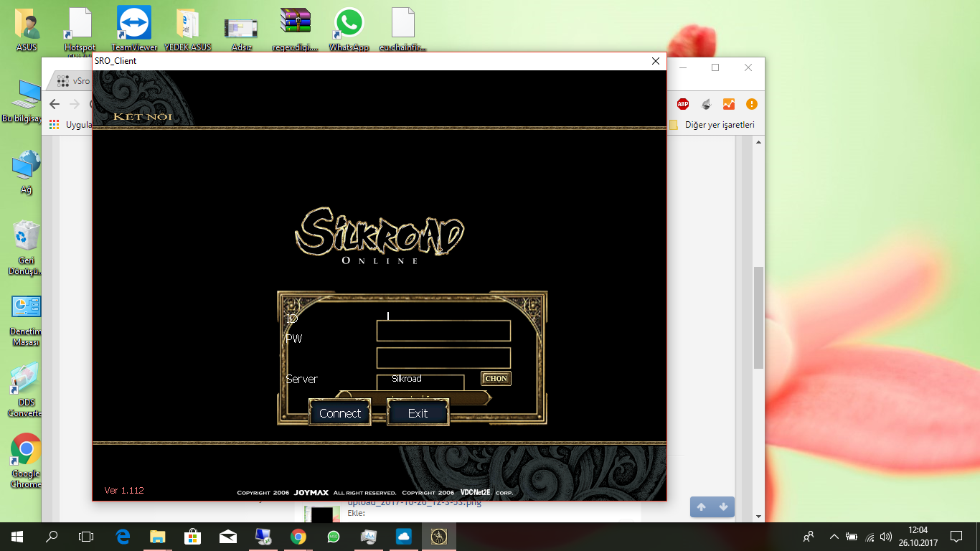Image resolution: width=980 pixels, height=551 pixels.
Task: Open the YEDEK ASUS desktop folder
Action: point(187,29)
